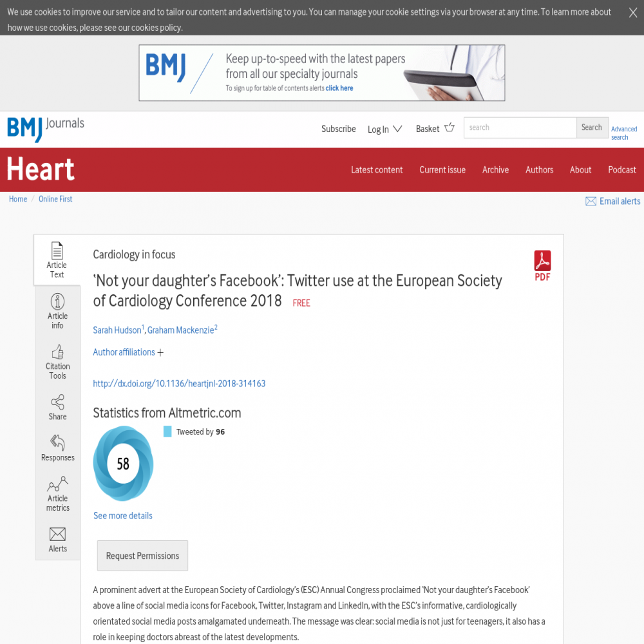Click the Email alerts text link
The height and width of the screenshot is (644, 644).
620,201
